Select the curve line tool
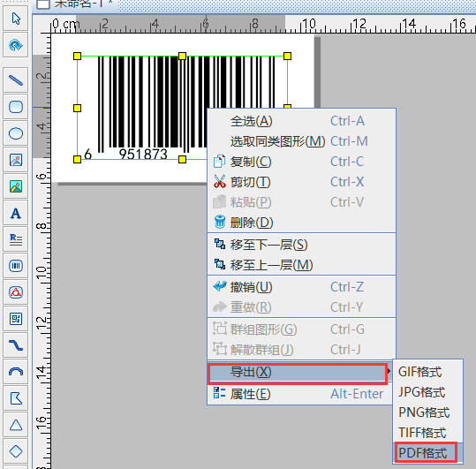476x469 pixels. 16,345
